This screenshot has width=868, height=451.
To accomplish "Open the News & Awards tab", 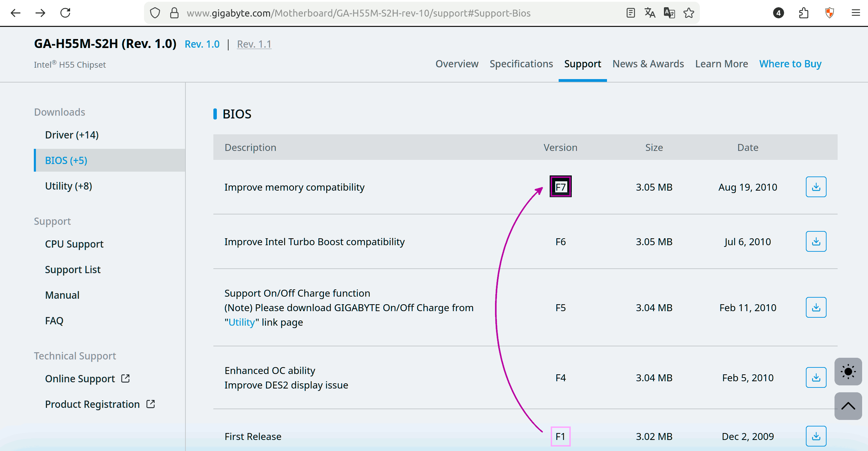I will (x=648, y=64).
